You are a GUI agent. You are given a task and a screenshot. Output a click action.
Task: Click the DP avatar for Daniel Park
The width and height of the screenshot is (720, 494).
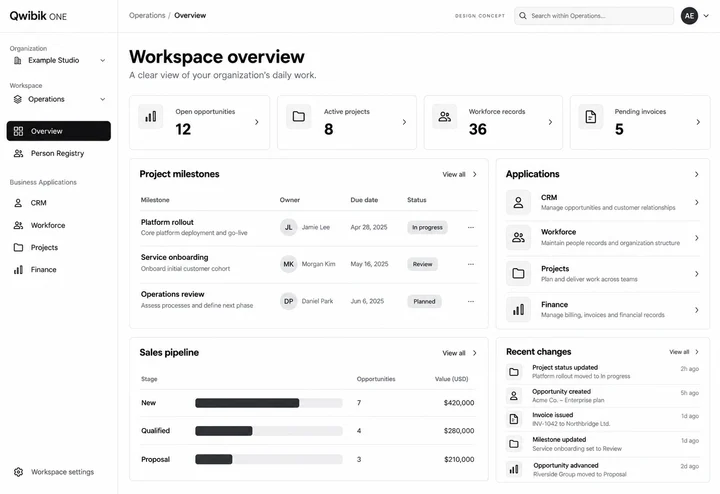(288, 301)
